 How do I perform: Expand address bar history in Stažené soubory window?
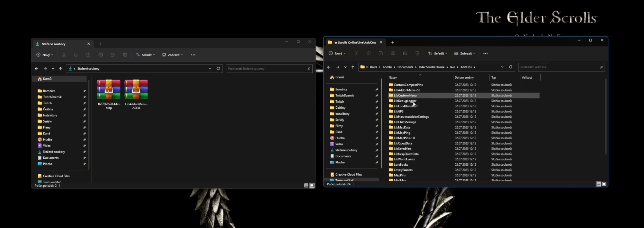click(x=210, y=68)
